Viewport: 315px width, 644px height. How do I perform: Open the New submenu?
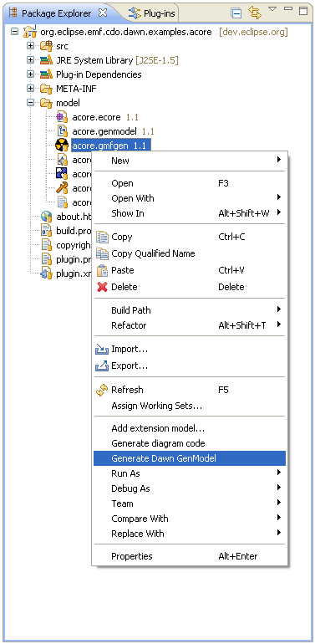coord(190,161)
